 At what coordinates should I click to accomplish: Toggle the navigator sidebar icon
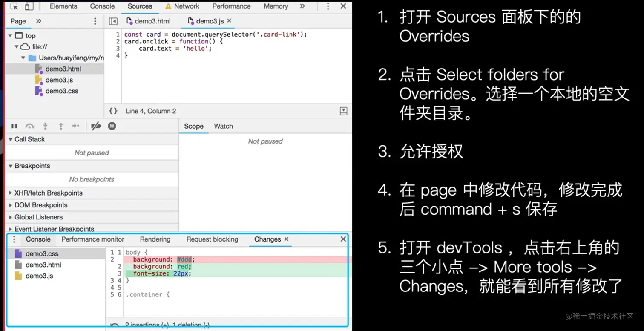click(113, 21)
